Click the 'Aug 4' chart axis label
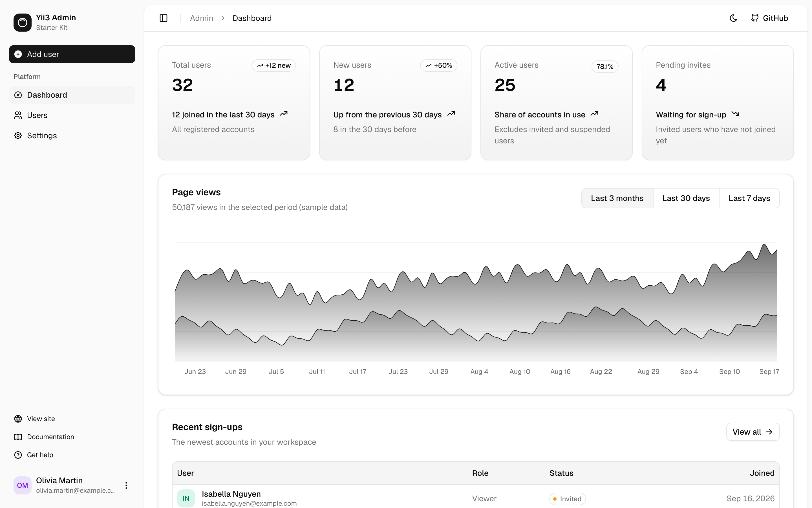The width and height of the screenshot is (812, 508). pos(479,372)
